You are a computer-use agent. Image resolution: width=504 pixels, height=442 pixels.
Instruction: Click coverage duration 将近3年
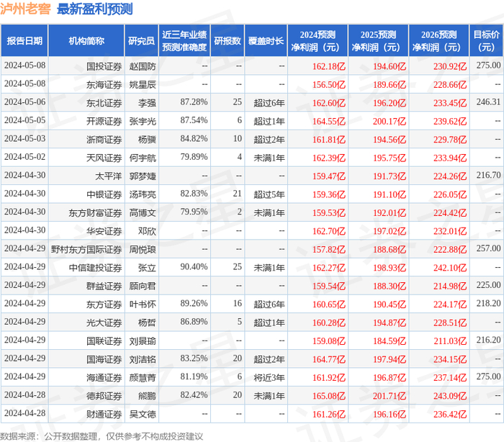(x=269, y=378)
